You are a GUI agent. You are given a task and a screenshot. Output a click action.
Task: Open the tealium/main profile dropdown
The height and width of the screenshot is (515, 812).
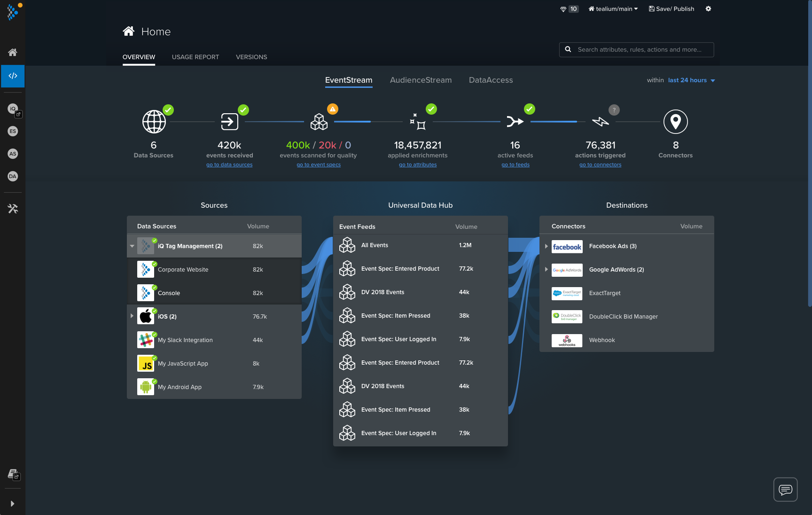coord(613,8)
